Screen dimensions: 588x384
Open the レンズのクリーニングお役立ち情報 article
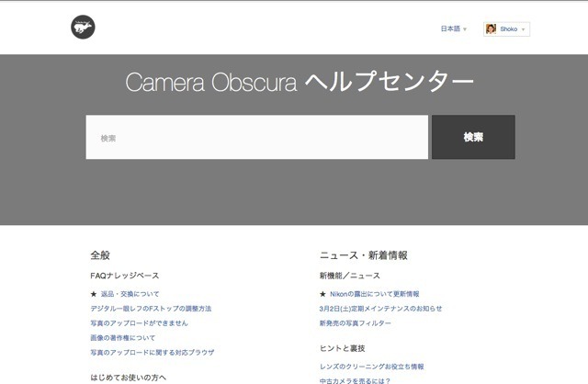[371, 367]
